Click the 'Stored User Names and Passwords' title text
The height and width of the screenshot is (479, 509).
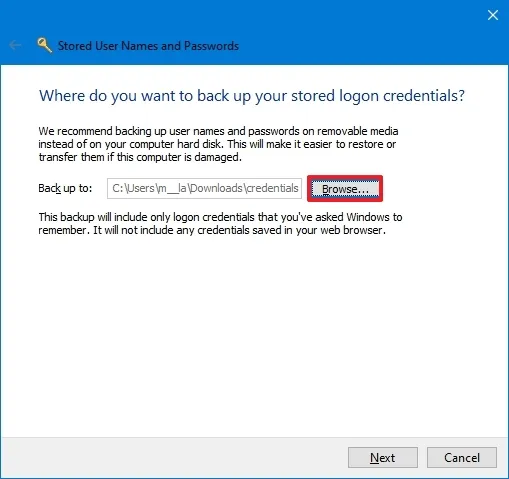coord(148,46)
